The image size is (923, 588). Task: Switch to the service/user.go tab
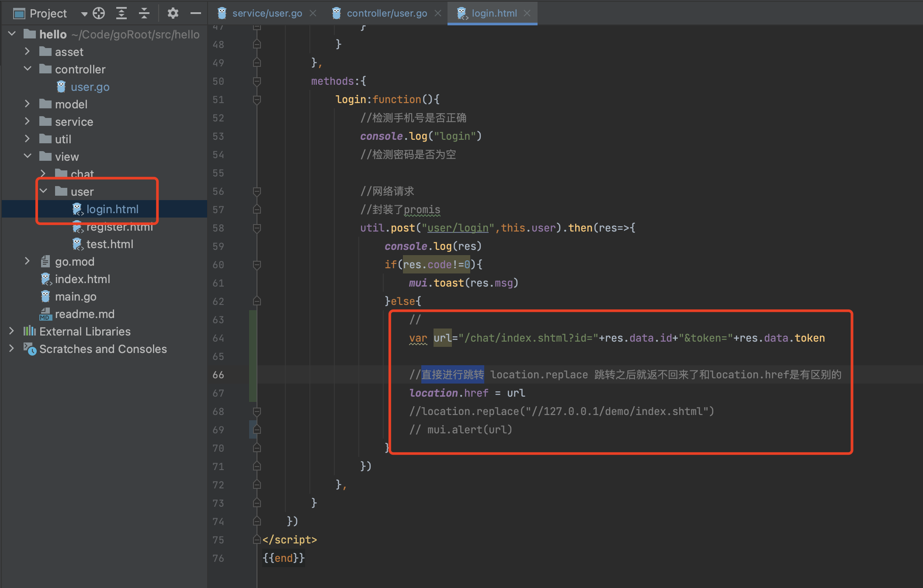click(x=267, y=14)
